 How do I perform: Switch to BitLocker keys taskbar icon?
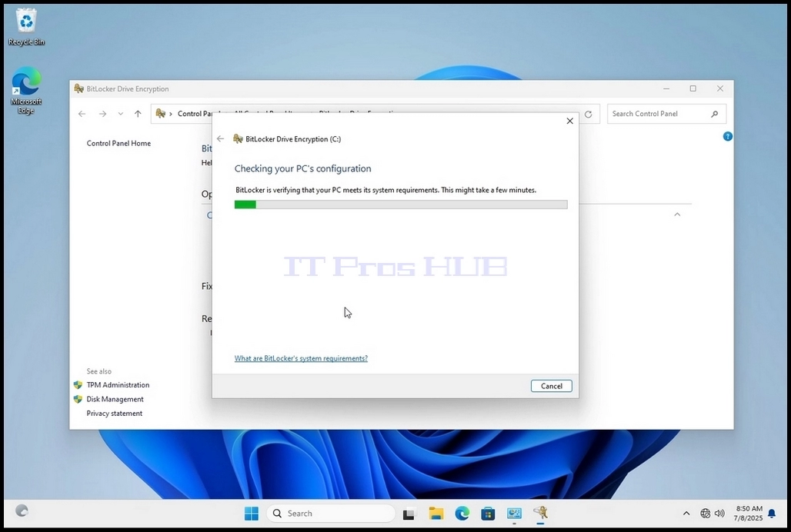point(540,513)
